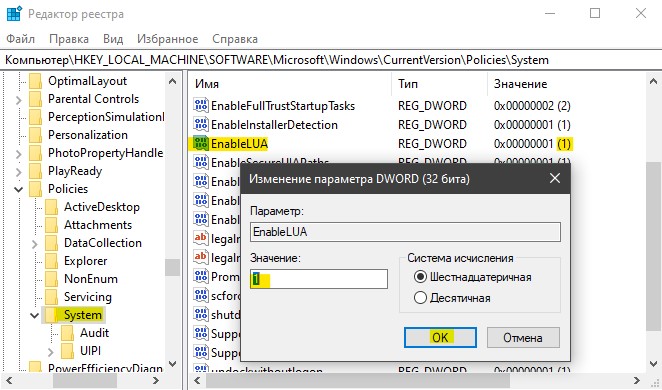Click the tree pane scroll up arrow
This screenshot has width=662, height=390.
(x=172, y=81)
